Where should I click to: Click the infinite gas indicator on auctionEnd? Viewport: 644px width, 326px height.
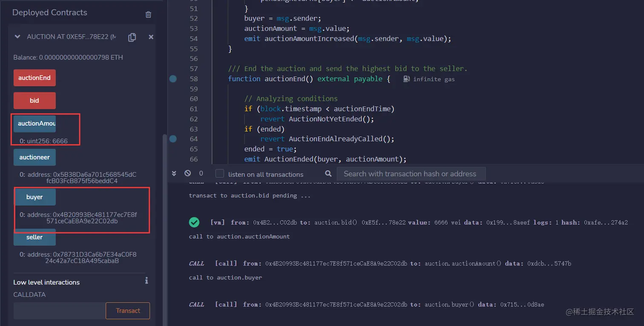[x=429, y=79]
